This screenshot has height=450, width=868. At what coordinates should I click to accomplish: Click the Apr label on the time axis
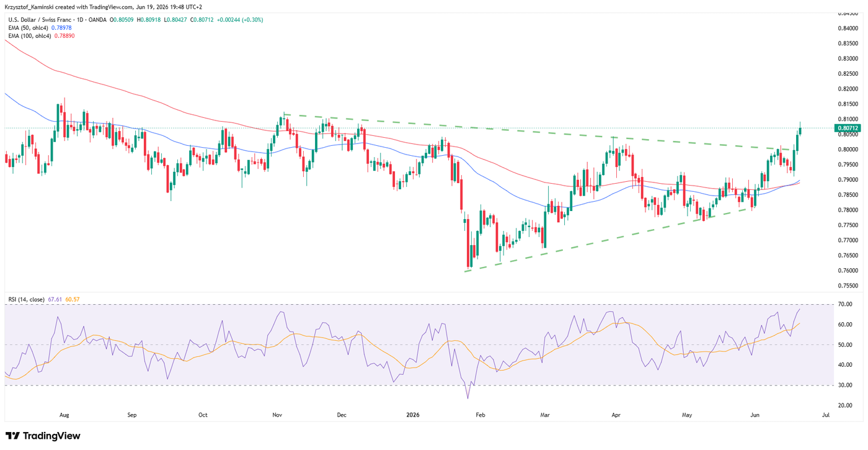[616, 414]
